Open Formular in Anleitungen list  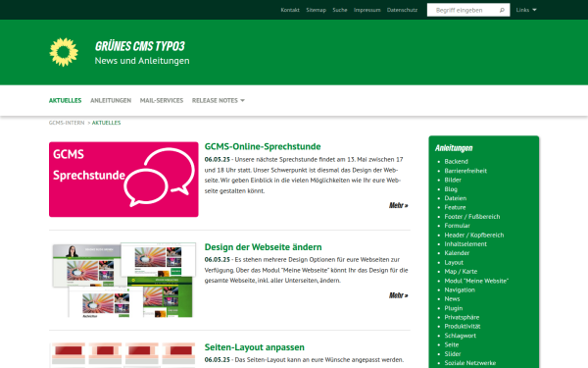pyautogui.click(x=457, y=226)
